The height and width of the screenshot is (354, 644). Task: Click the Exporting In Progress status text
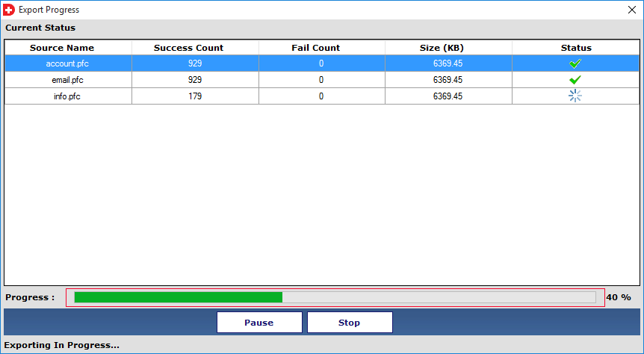pos(61,345)
